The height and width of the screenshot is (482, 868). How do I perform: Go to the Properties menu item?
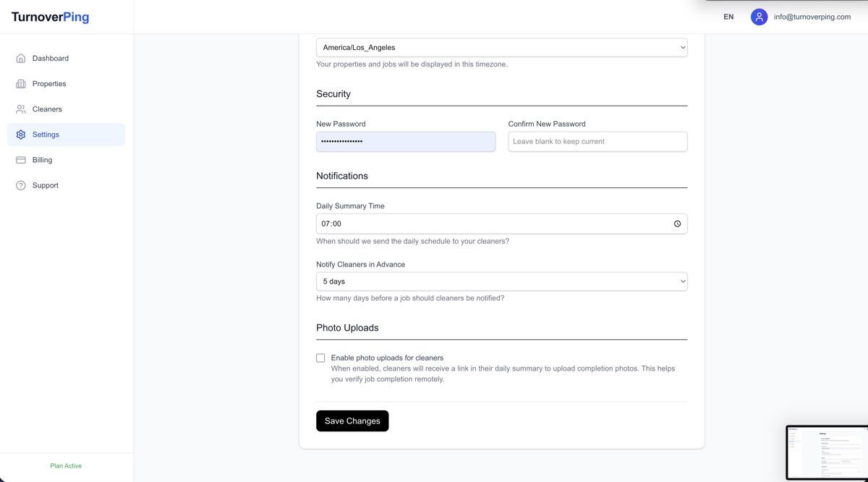[x=49, y=84]
